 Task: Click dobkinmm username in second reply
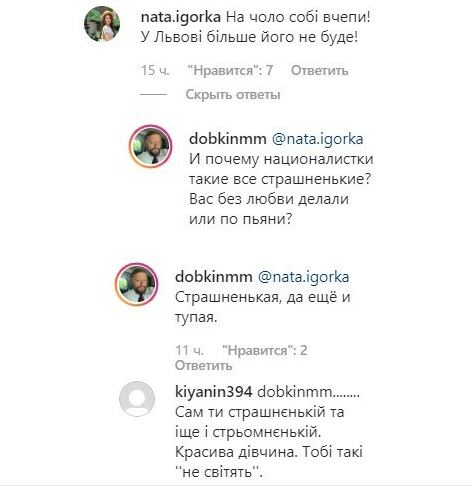pyautogui.click(x=214, y=277)
